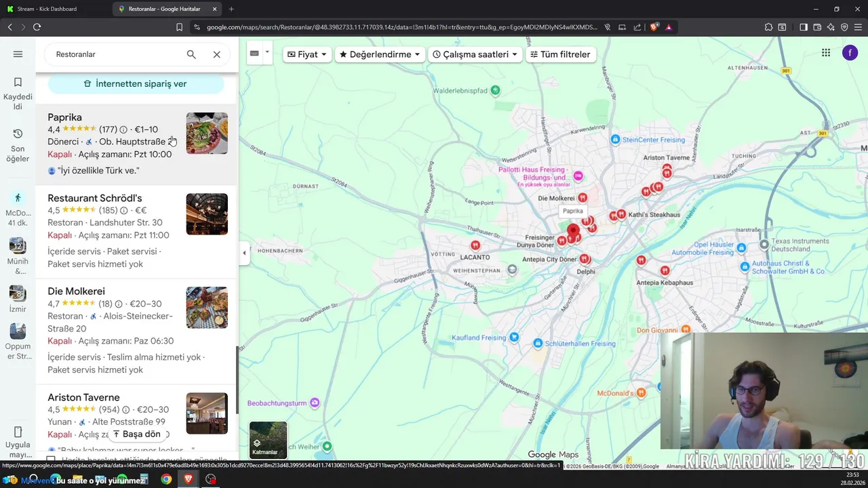Screen dimensions: 868x488
Task: Open Restaurant Schrödl's photo thumbnail
Action: [x=207, y=214]
